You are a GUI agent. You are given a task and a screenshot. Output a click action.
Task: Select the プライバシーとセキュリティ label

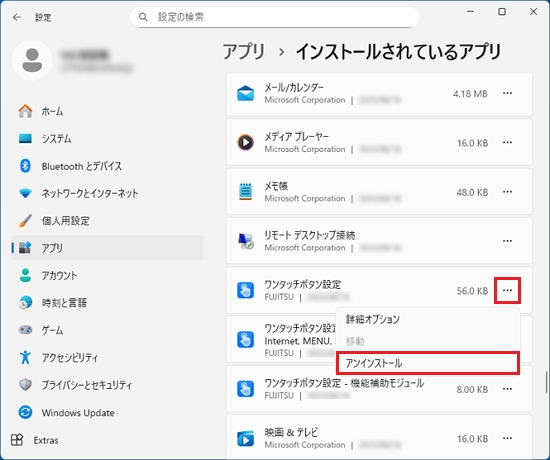pos(87,385)
